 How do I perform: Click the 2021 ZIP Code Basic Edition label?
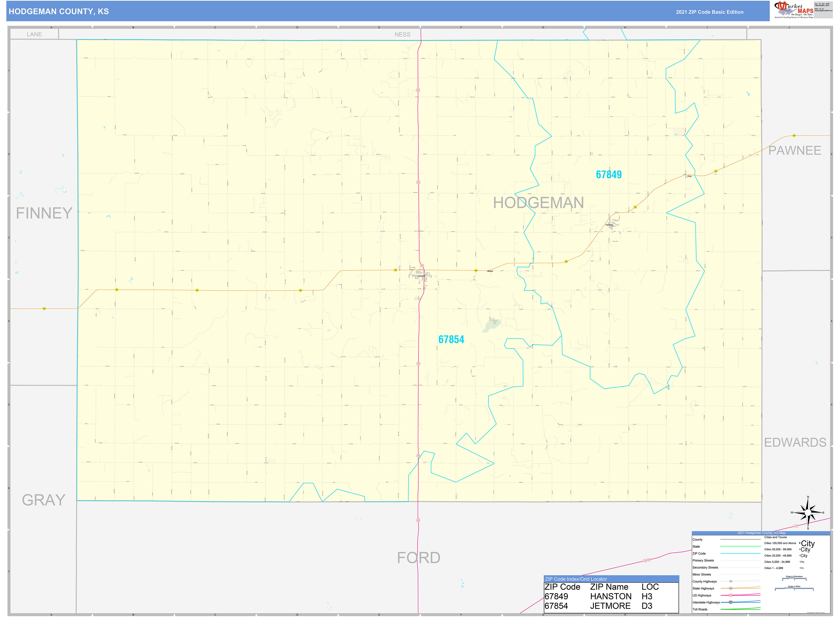click(x=710, y=12)
